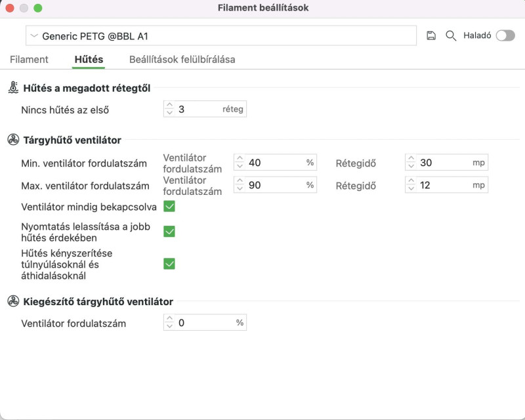The image size is (525, 420).
Task: Increase the maximum fan speed 90% value
Action: tap(240, 181)
